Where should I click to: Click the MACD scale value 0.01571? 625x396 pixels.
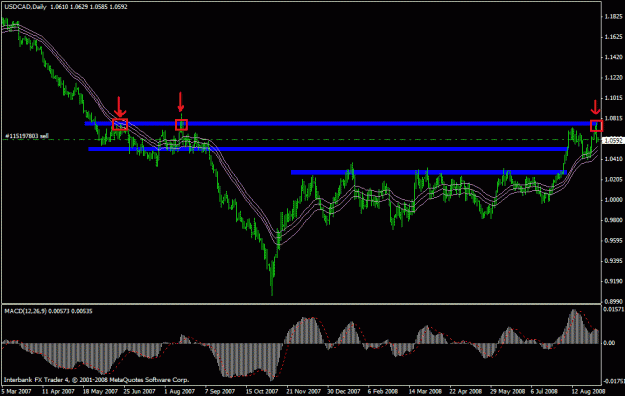[x=613, y=309]
